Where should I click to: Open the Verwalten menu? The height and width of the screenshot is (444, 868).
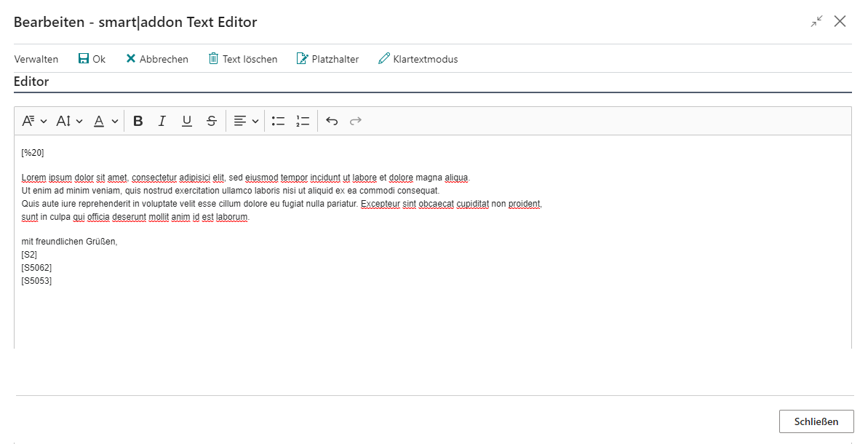click(36, 58)
